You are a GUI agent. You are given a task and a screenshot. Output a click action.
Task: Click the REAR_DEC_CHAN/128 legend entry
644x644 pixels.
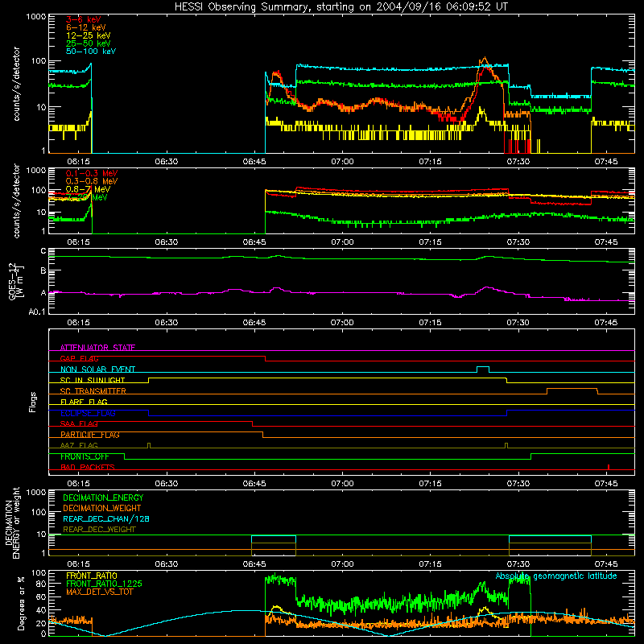coord(106,519)
